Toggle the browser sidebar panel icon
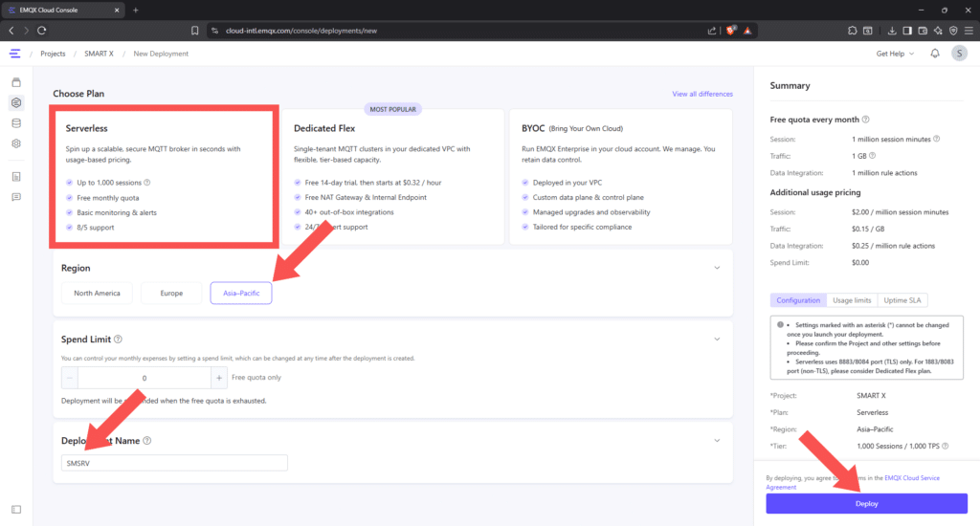Image resolution: width=980 pixels, height=526 pixels. click(907, 31)
